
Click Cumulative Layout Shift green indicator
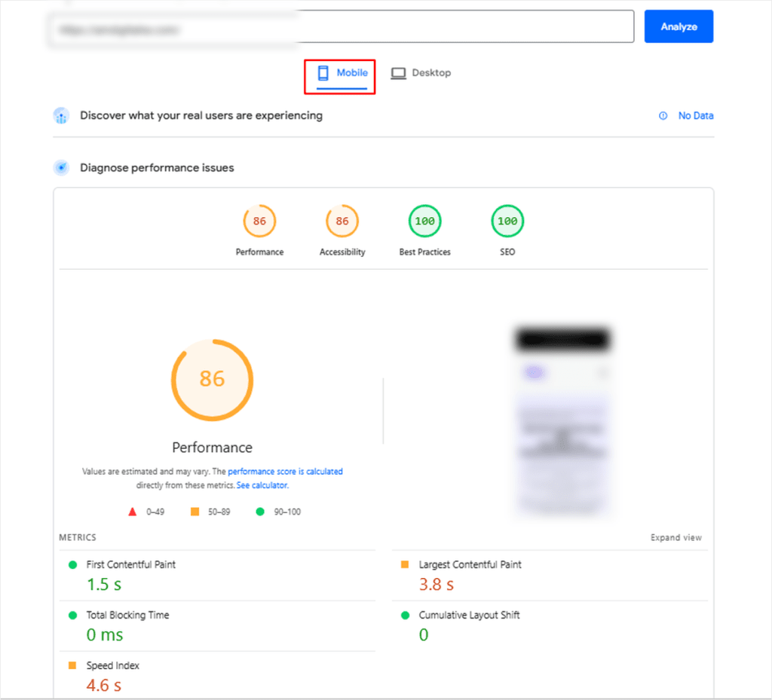click(405, 616)
